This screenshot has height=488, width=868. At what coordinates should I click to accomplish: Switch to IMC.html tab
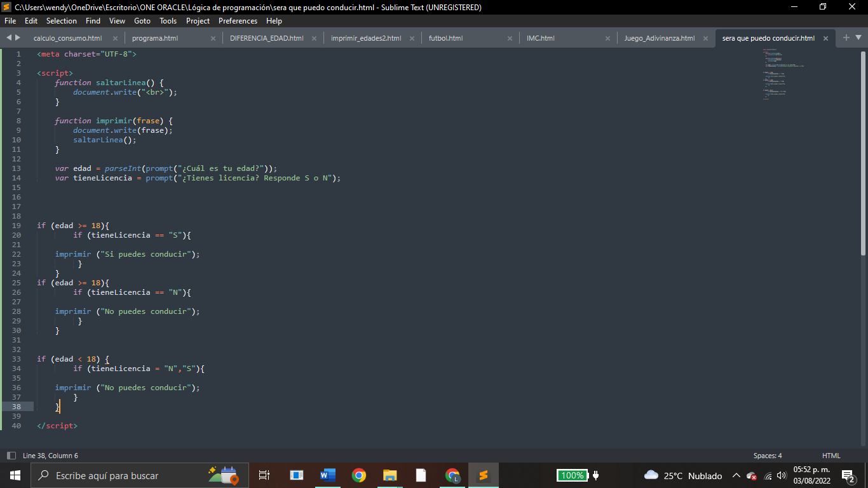click(541, 38)
